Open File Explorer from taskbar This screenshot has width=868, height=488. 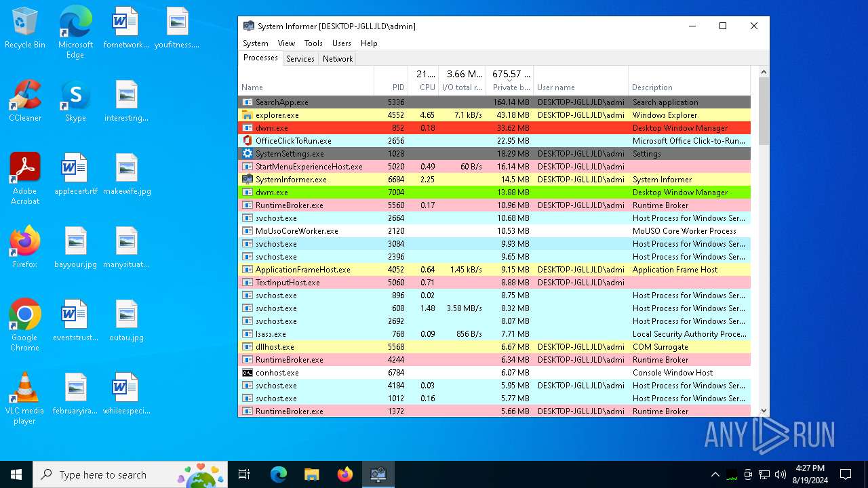[311, 474]
